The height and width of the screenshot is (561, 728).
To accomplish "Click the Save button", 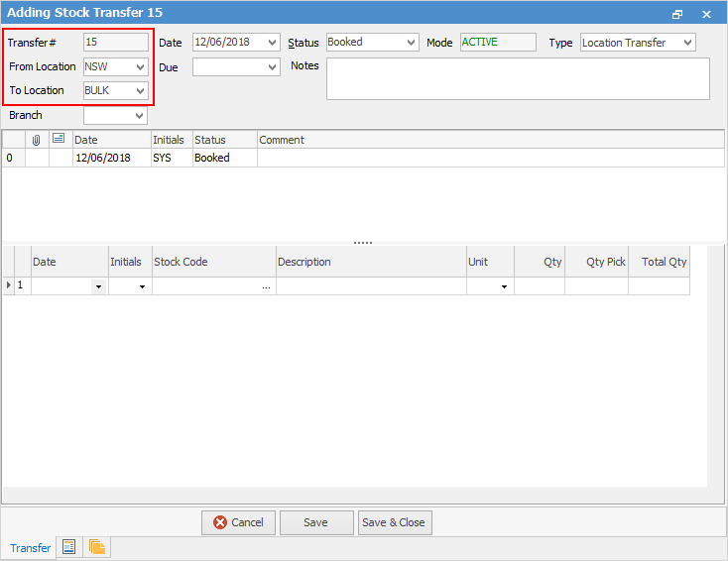I will tap(316, 522).
